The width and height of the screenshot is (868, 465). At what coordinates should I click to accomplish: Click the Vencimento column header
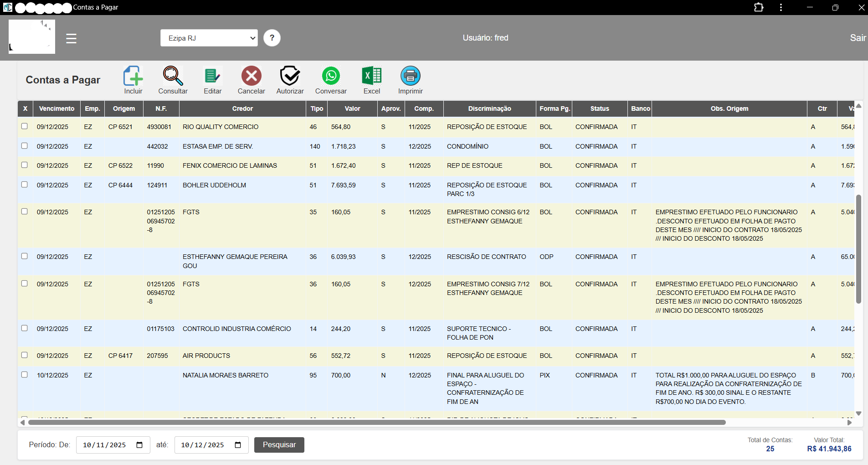pos(56,108)
